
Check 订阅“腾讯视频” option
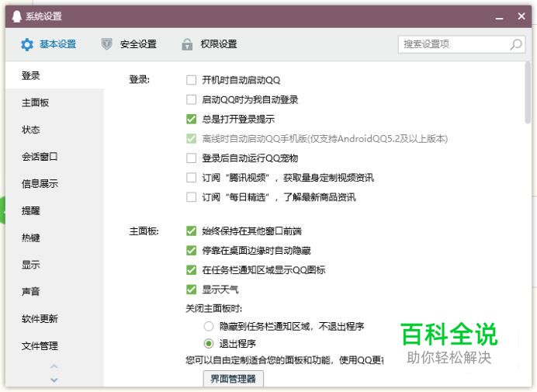(191, 178)
